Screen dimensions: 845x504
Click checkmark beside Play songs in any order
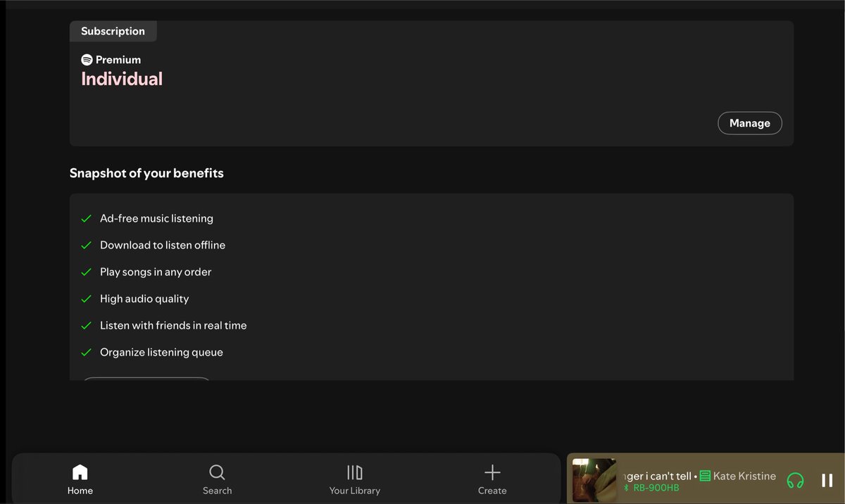pyautogui.click(x=86, y=272)
